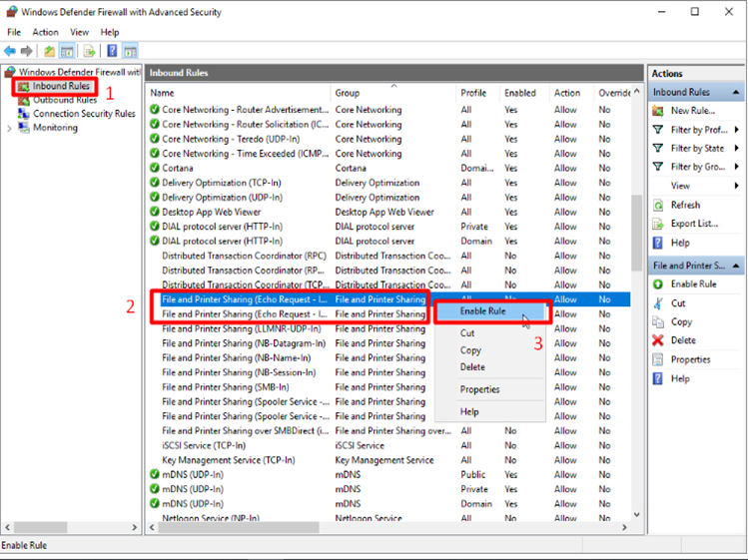Sort rules by the Group column header
Viewport: 748px width, 560px height.
(x=392, y=93)
